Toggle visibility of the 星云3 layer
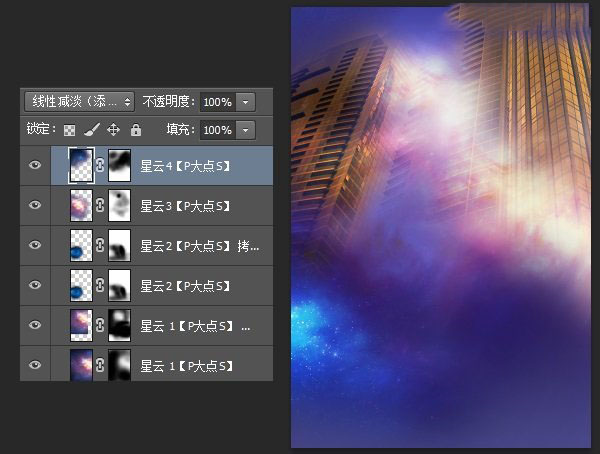Viewport: 600px width, 454px height. coord(35,205)
